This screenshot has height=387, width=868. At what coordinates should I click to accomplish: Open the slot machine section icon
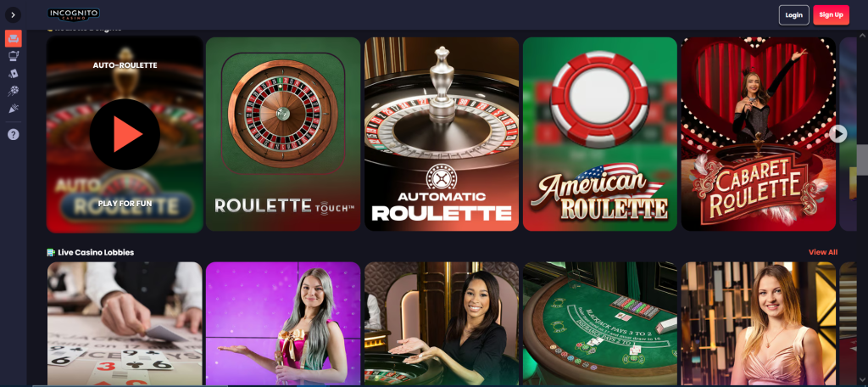pos(14,55)
